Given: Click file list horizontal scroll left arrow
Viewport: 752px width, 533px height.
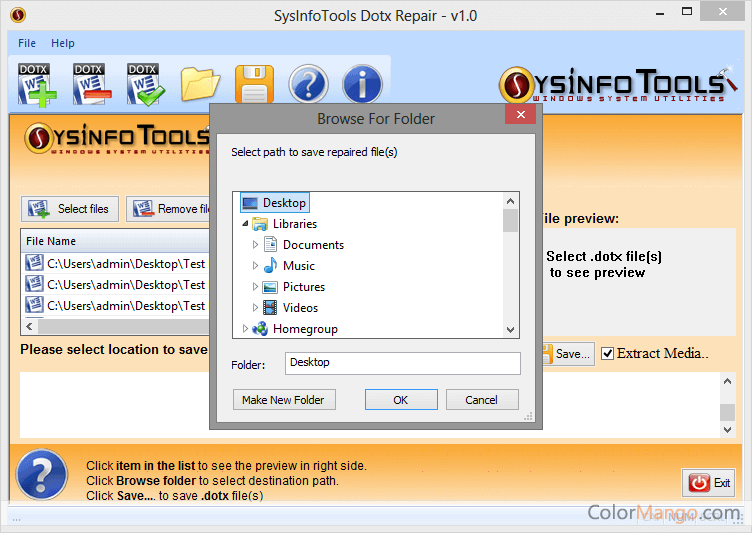Looking at the screenshot, I should click(x=29, y=326).
